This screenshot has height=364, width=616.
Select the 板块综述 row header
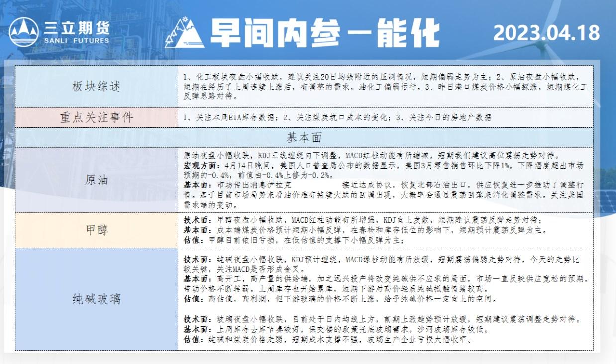[x=97, y=87]
